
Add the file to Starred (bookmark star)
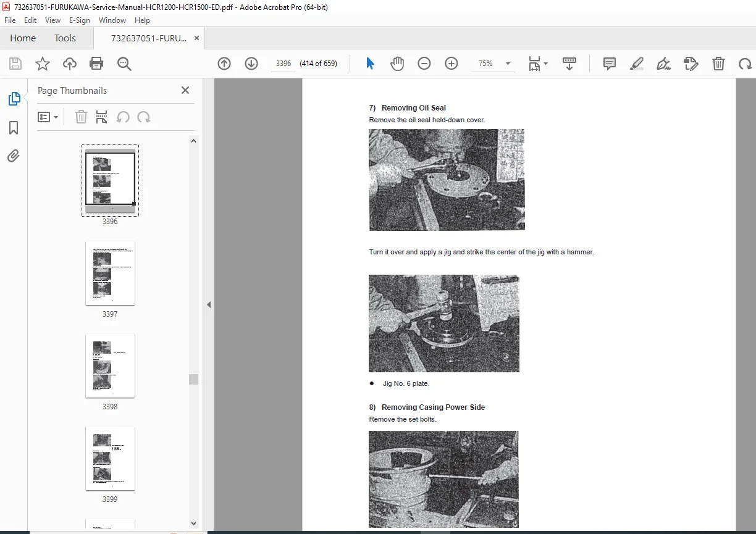click(x=43, y=64)
